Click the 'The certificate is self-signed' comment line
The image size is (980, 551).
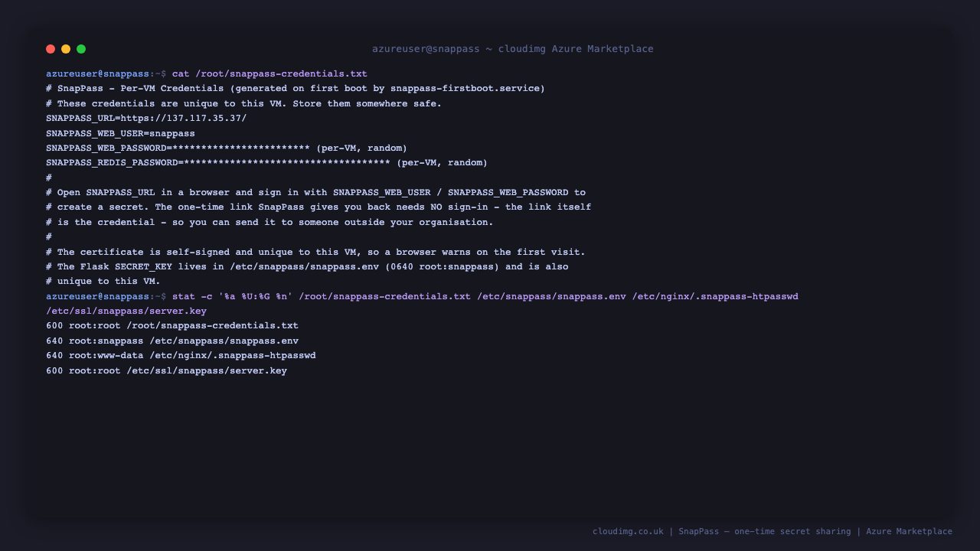(315, 252)
